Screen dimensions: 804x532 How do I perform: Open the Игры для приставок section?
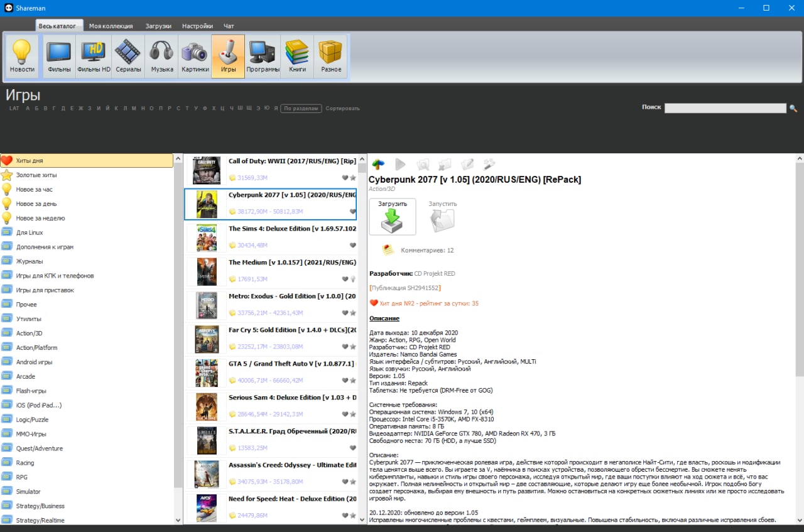pos(87,290)
